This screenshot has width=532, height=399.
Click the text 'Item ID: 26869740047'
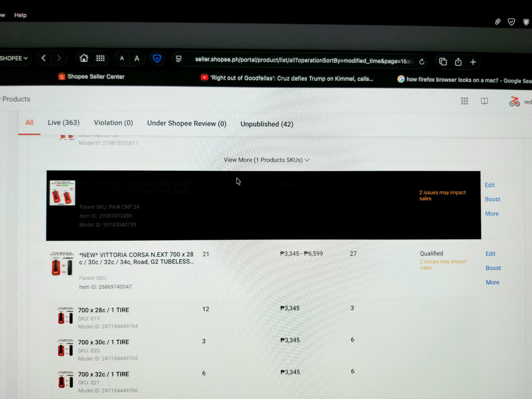pos(105,287)
